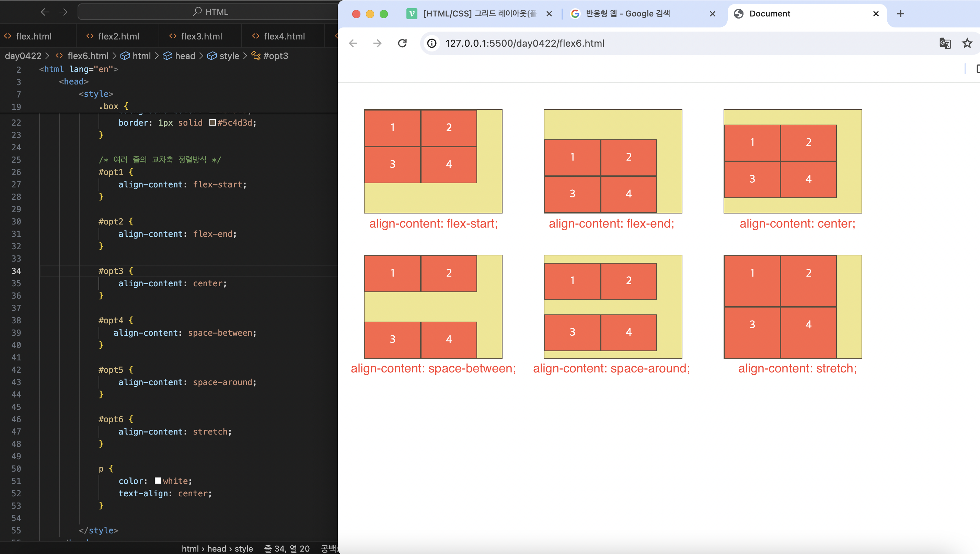
Task: Close the Google search tab
Action: coord(712,14)
